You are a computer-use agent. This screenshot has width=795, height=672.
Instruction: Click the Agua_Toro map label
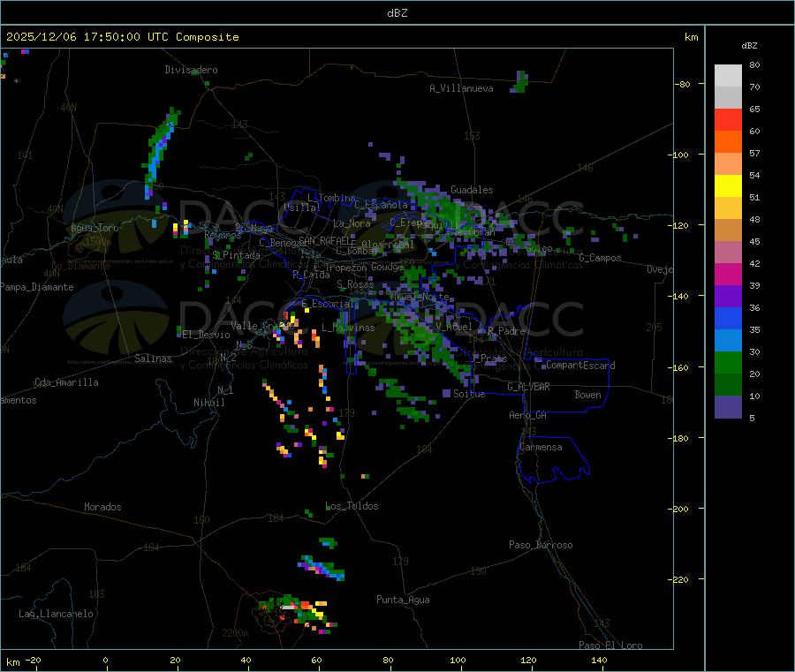tap(95, 228)
